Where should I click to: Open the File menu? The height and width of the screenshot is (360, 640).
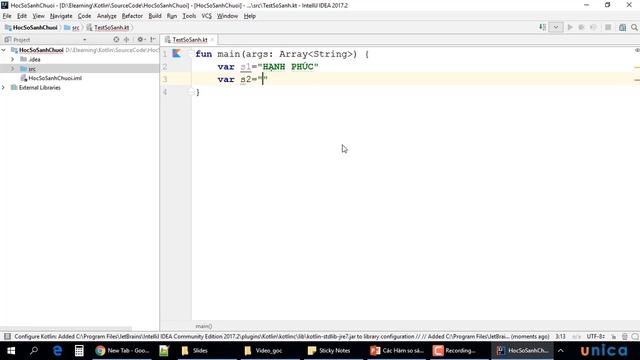point(7,16)
